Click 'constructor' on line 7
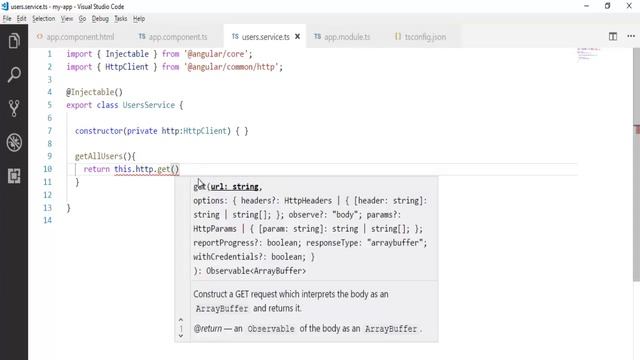The width and height of the screenshot is (640, 360). (99, 131)
